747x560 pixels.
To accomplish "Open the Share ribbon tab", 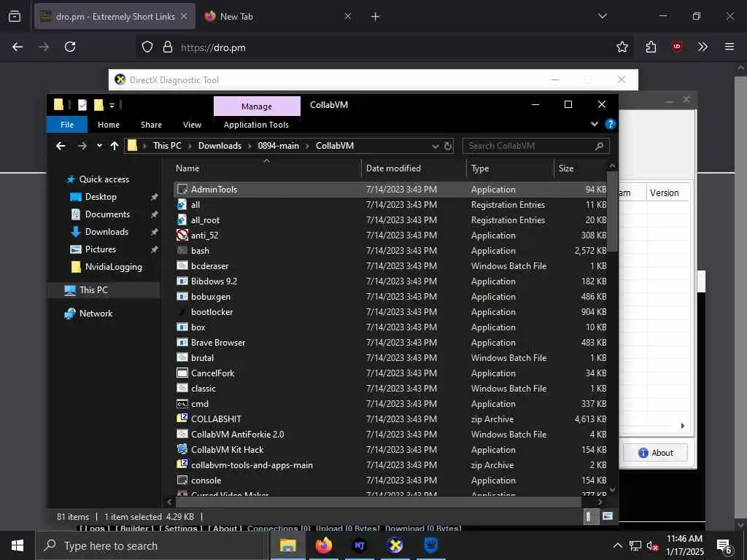I will pos(151,125).
